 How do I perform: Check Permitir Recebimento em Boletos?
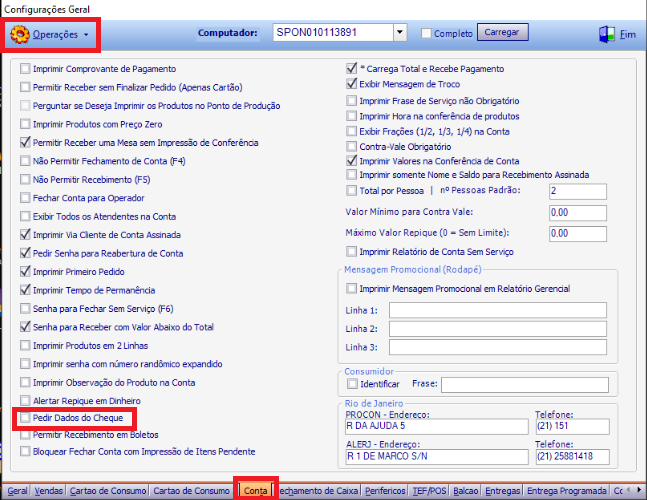point(25,434)
